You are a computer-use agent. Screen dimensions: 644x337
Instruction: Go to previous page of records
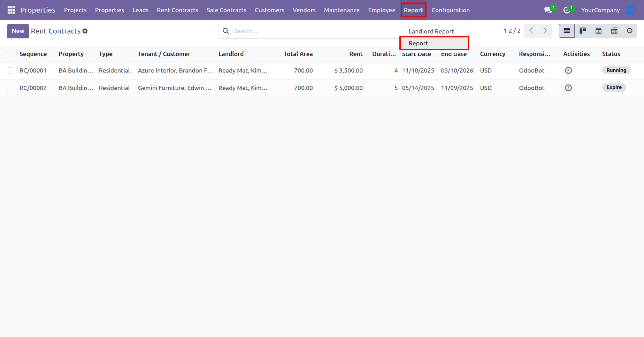coord(531,31)
